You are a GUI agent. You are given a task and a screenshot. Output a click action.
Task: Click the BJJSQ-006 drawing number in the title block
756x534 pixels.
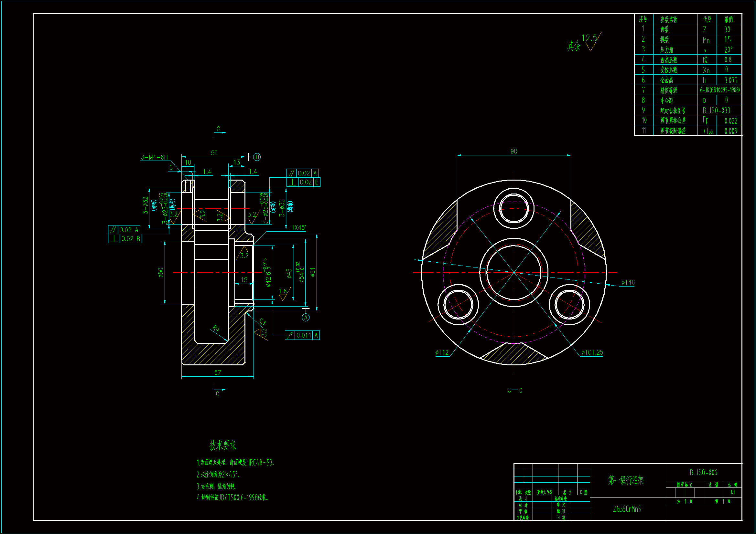tap(703, 473)
